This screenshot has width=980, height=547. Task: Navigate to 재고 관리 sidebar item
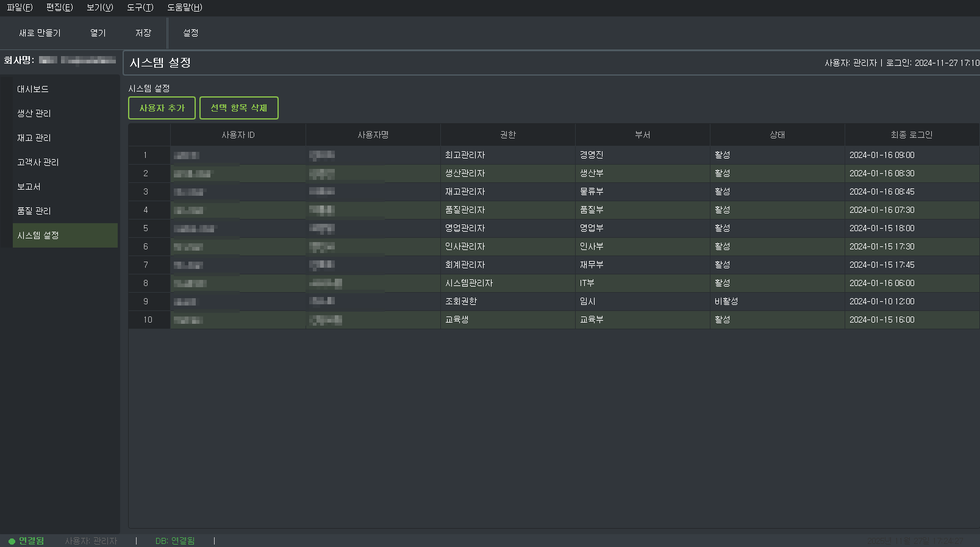[x=34, y=138]
